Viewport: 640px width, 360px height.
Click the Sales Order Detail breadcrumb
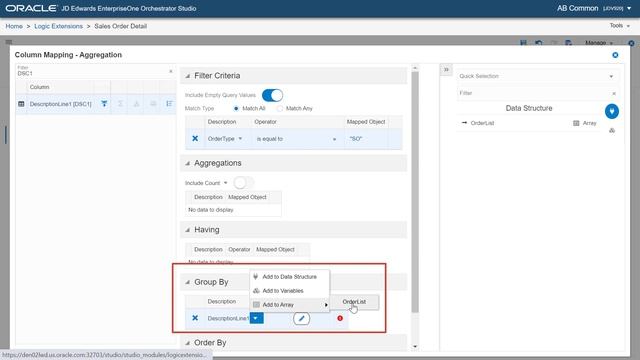[x=120, y=26]
